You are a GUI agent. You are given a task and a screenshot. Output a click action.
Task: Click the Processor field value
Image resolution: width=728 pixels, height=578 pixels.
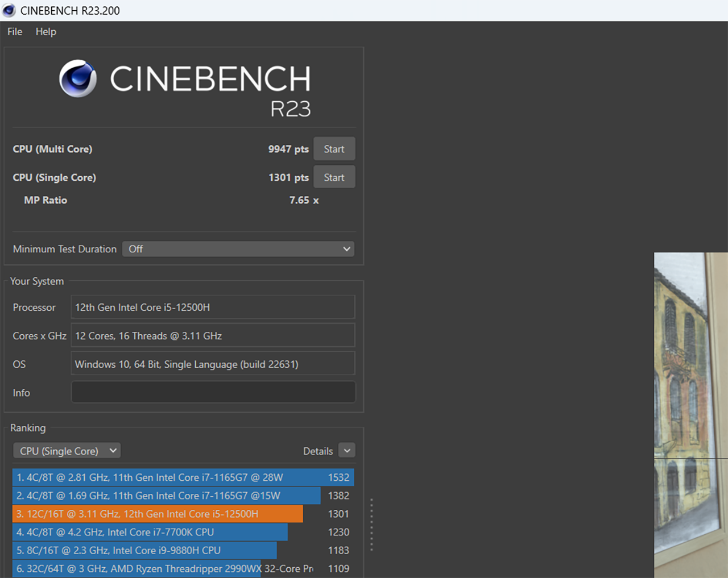click(x=213, y=307)
